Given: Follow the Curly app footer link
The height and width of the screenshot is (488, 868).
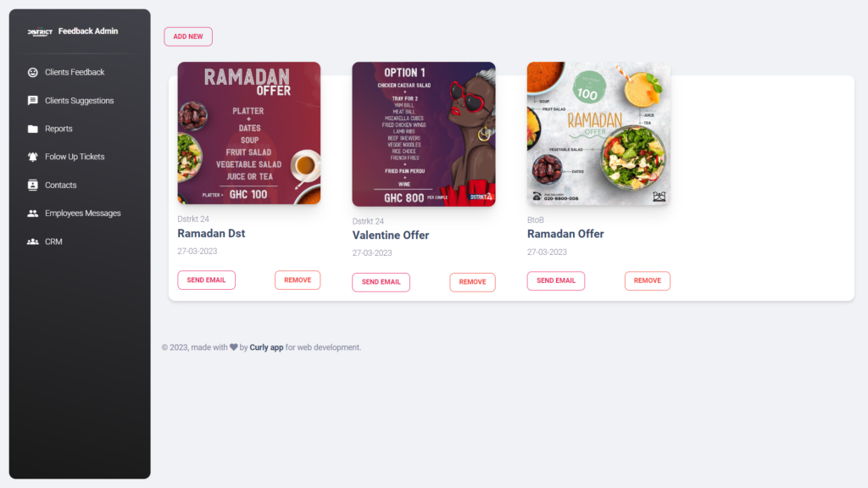Looking at the screenshot, I should pos(266,347).
